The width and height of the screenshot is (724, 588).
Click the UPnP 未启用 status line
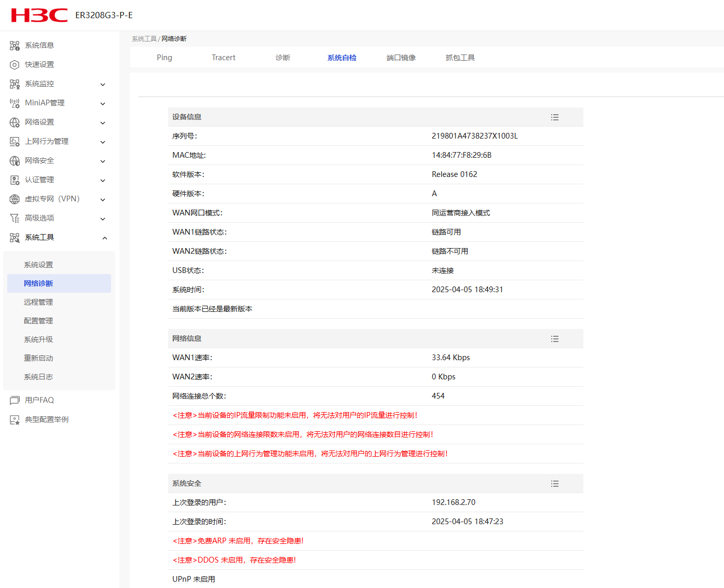click(x=194, y=579)
